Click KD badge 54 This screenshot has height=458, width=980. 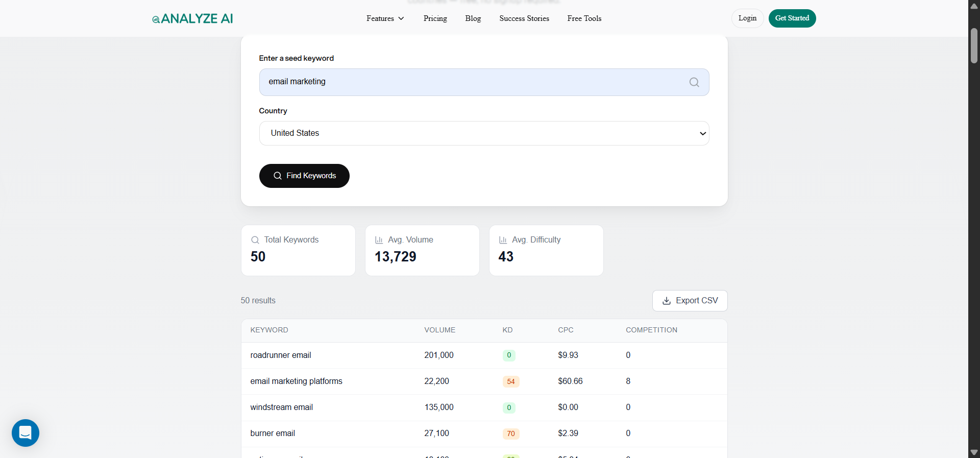point(511,381)
